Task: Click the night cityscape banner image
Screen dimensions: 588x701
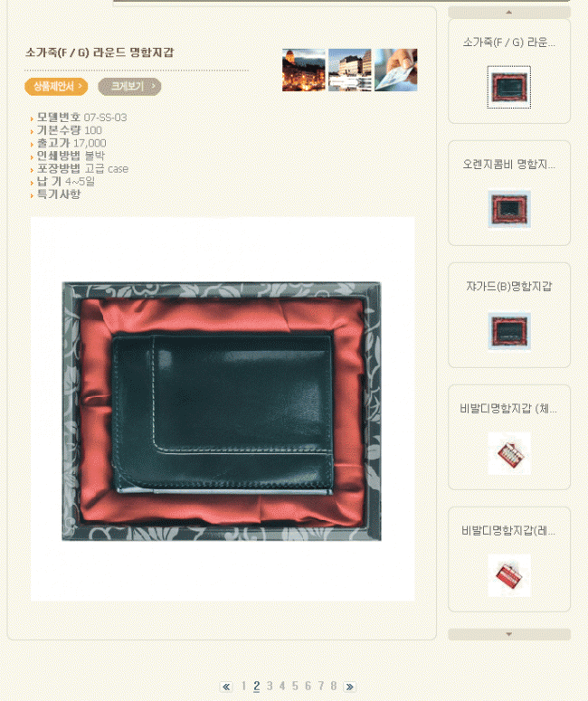Action: pos(304,71)
